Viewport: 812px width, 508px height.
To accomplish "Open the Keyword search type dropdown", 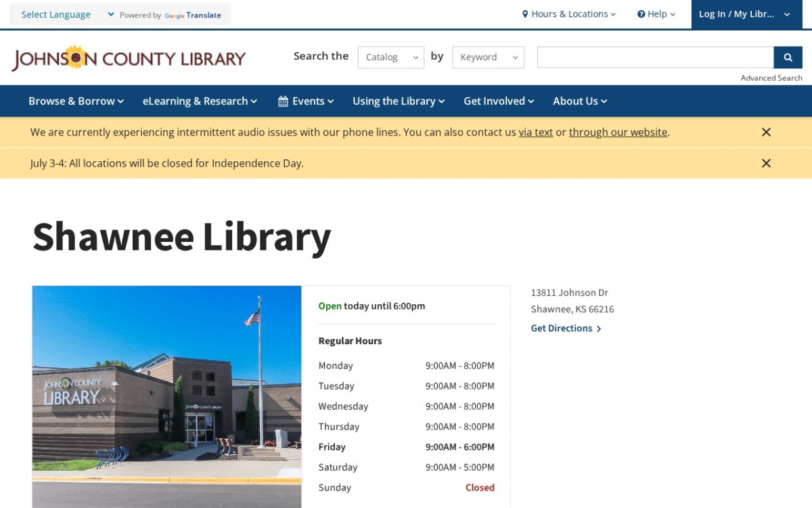I will tap(488, 58).
